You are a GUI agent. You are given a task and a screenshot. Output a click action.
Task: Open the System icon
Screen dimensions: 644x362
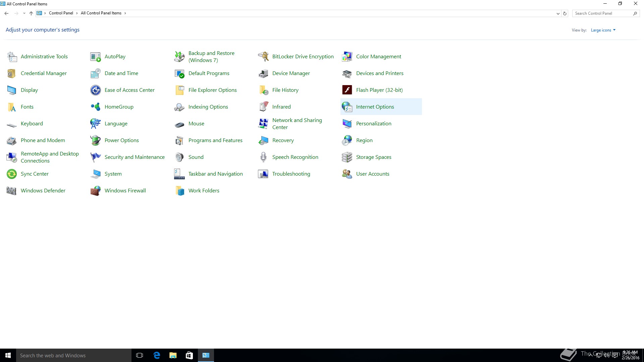pyautogui.click(x=96, y=174)
